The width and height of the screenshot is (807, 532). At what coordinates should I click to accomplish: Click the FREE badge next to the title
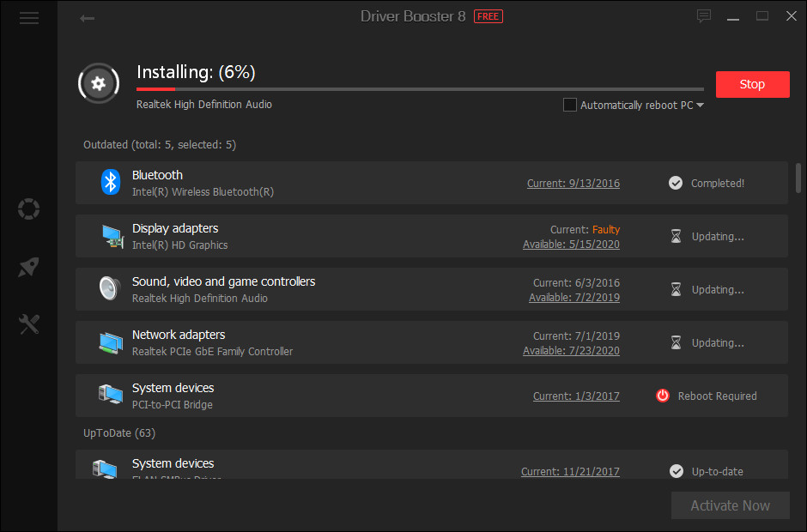488,15
